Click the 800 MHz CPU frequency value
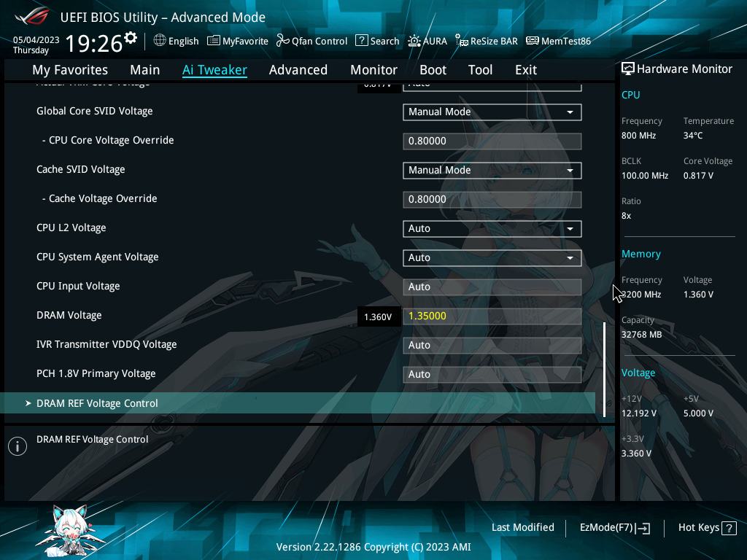 coord(638,135)
